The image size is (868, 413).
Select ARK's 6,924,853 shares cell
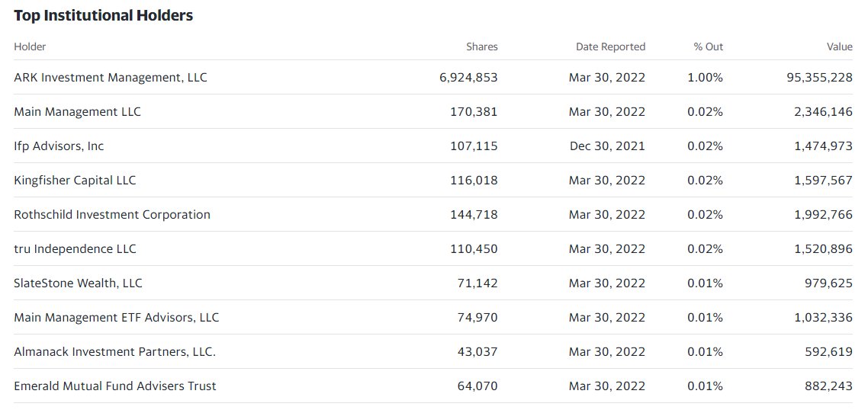tap(468, 78)
